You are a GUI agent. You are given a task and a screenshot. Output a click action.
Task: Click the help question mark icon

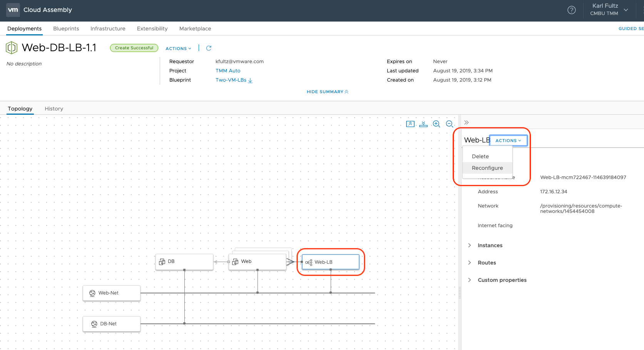pos(572,10)
